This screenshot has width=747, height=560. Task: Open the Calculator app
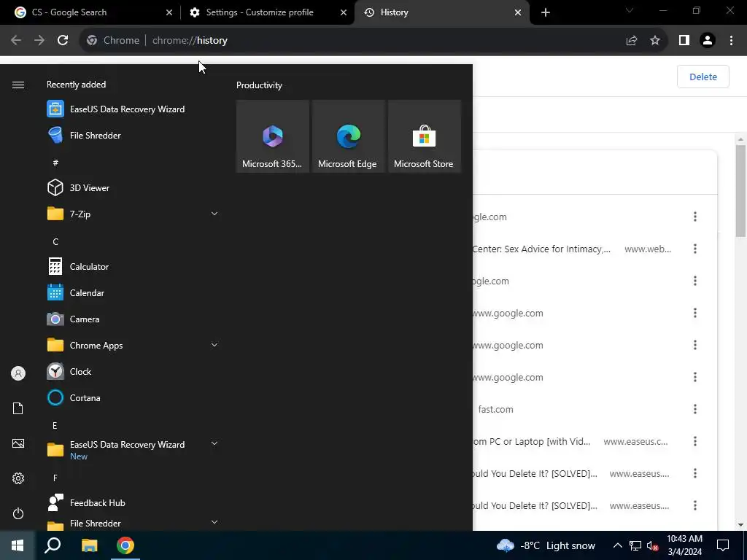[77, 267]
